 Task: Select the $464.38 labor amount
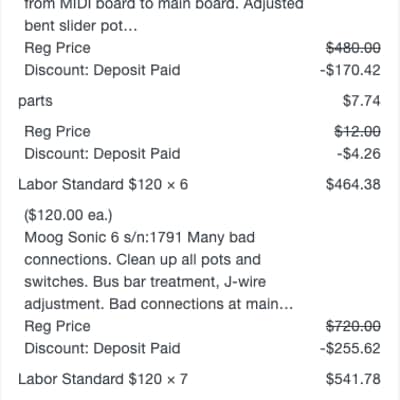[353, 184]
